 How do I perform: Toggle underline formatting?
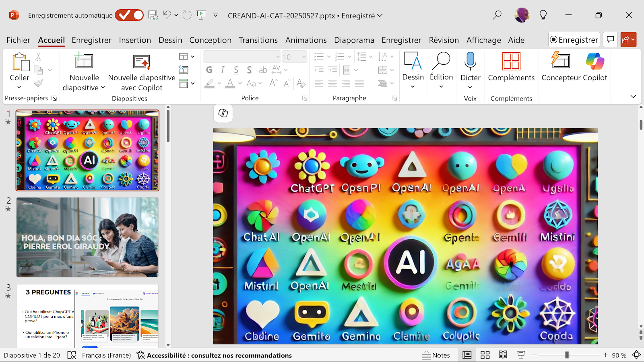[236, 70]
